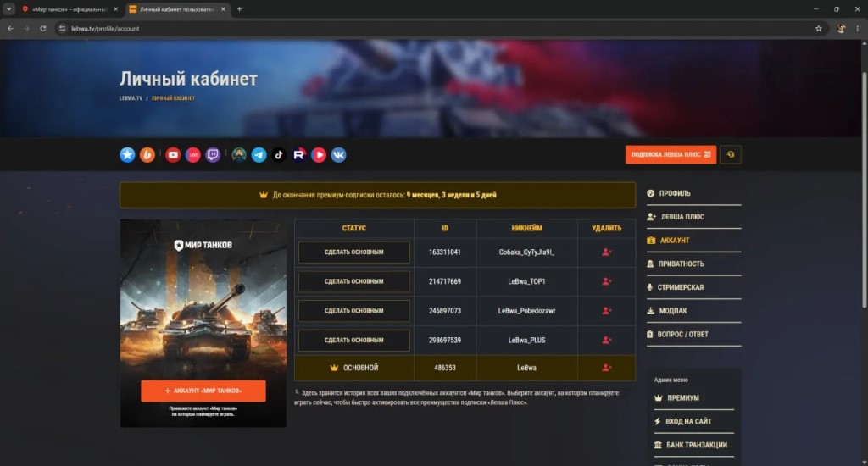Close the «Мир танков» browser tab
The height and width of the screenshot is (466, 868).
(115, 8)
